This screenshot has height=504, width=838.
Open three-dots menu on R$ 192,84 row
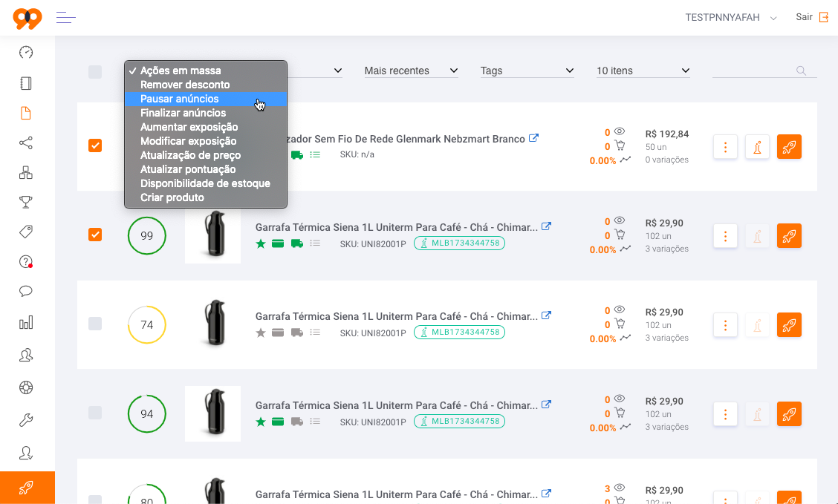[725, 147]
